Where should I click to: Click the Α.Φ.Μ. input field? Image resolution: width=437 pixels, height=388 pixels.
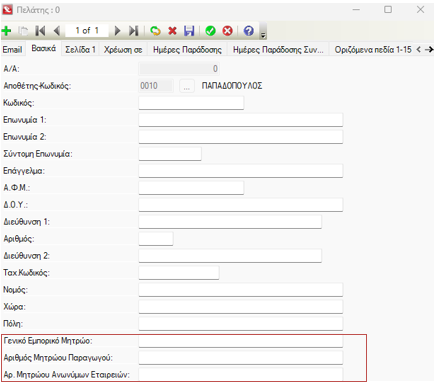click(x=191, y=188)
